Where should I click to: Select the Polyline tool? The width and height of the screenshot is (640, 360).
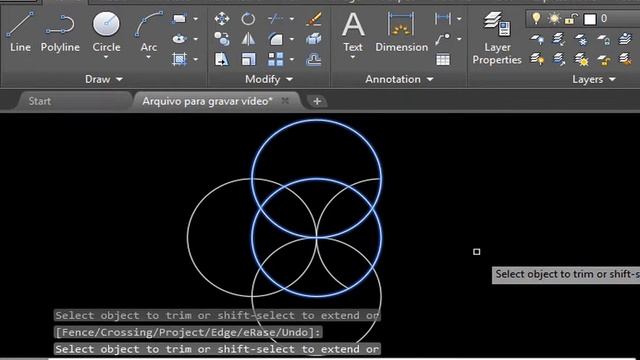[x=60, y=33]
